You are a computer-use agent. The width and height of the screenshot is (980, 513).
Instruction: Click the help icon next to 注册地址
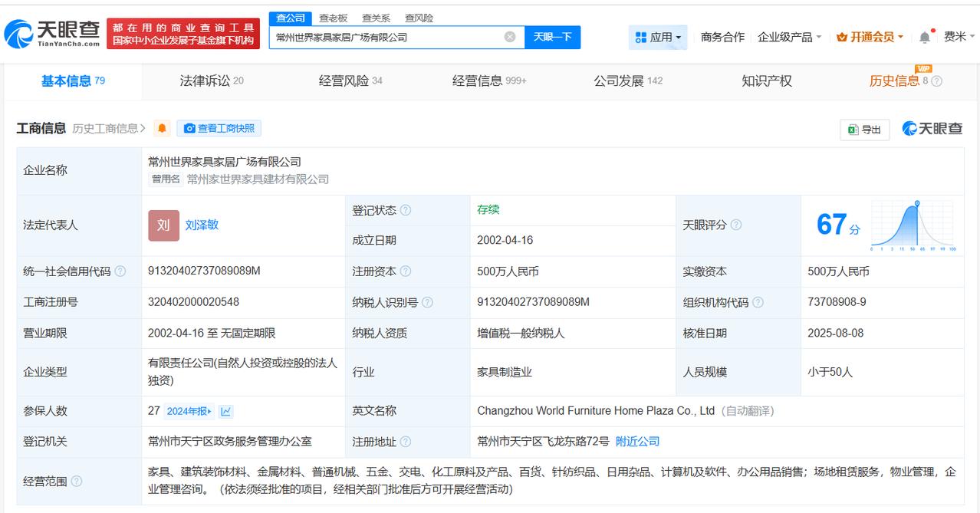pyautogui.click(x=406, y=442)
